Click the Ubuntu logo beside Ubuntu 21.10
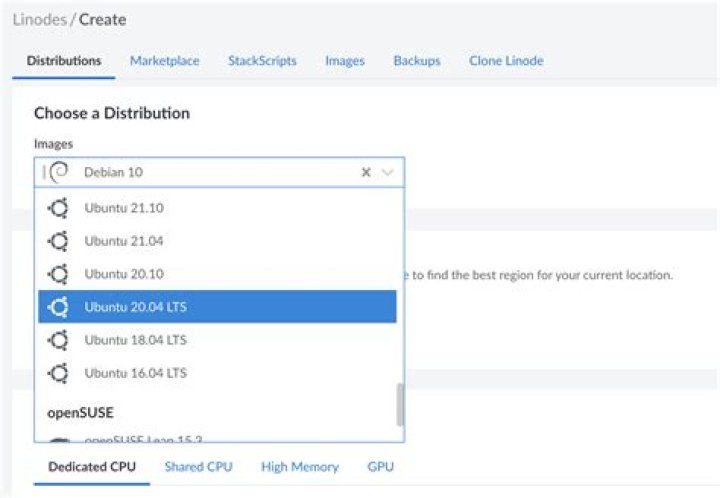 tap(58, 208)
